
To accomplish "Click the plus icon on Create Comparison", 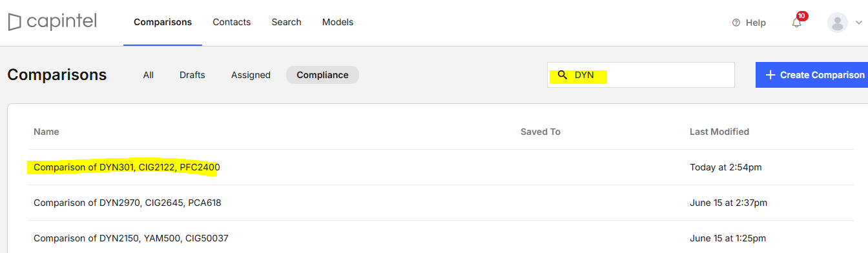I will [770, 75].
